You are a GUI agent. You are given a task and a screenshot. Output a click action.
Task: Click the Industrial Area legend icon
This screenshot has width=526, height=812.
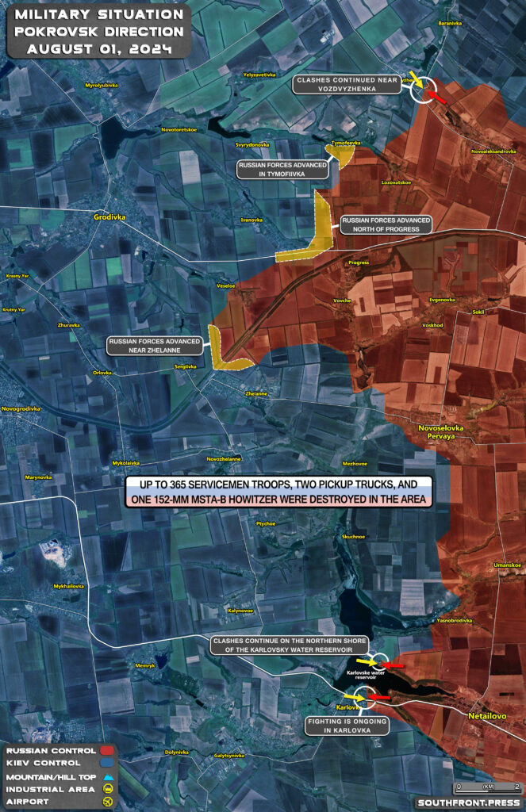[x=106, y=789]
